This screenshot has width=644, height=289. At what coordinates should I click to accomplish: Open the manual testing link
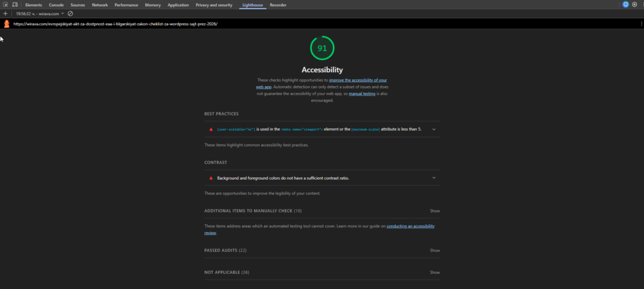point(362,94)
